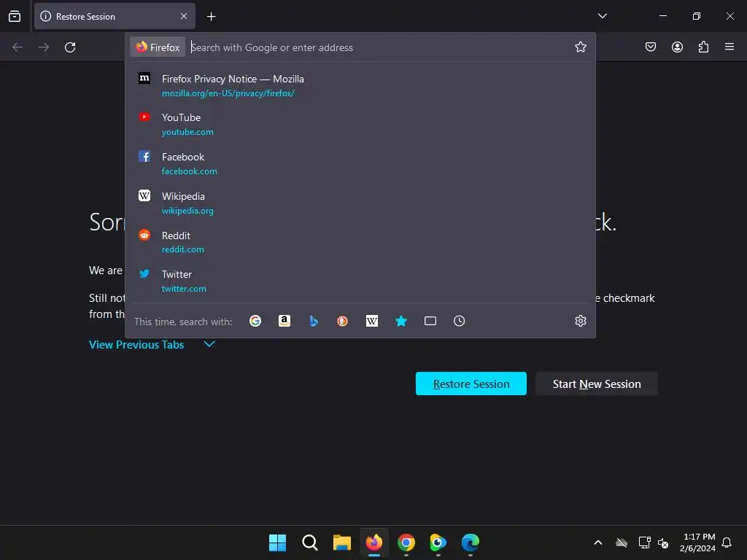Expand the View Previous Tabs chevron
The width and height of the screenshot is (747, 560).
(x=209, y=344)
